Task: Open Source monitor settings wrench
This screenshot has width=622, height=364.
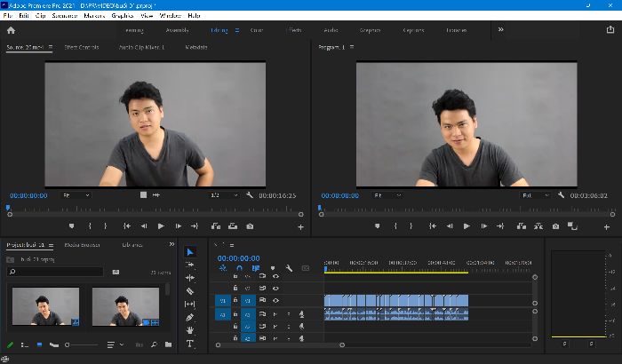Action: point(250,195)
